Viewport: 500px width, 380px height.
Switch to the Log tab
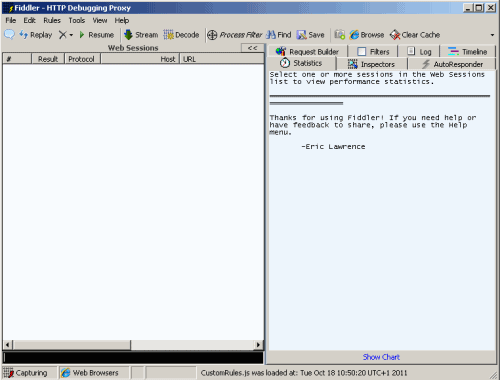[419, 52]
